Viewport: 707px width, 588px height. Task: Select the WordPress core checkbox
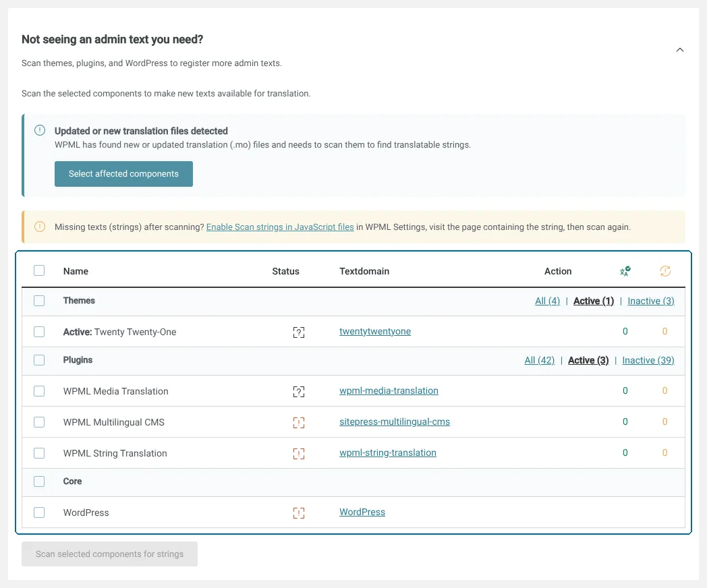tap(39, 512)
